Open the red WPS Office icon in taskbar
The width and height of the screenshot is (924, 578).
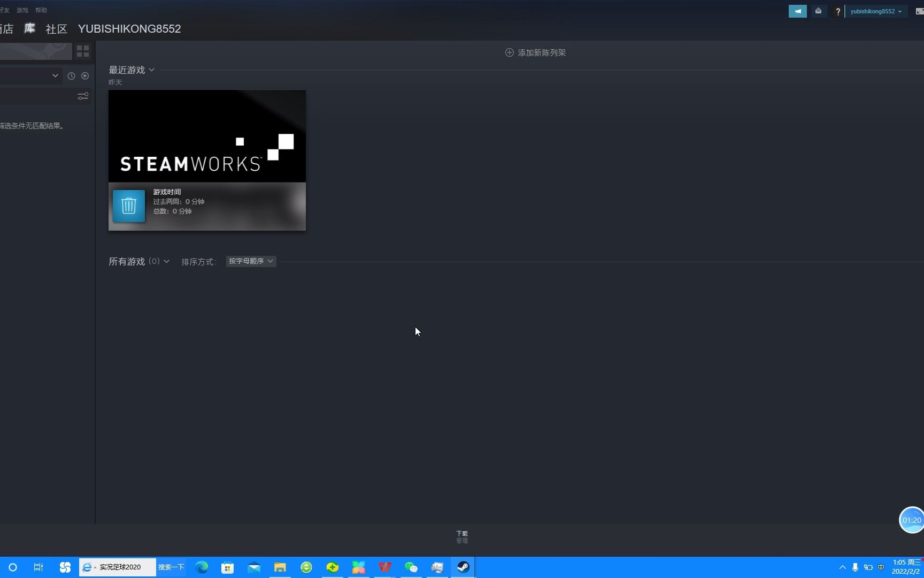pos(385,567)
